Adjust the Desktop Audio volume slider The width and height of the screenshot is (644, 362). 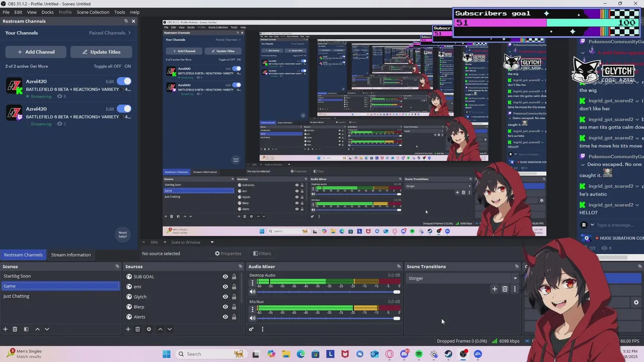click(x=329, y=292)
